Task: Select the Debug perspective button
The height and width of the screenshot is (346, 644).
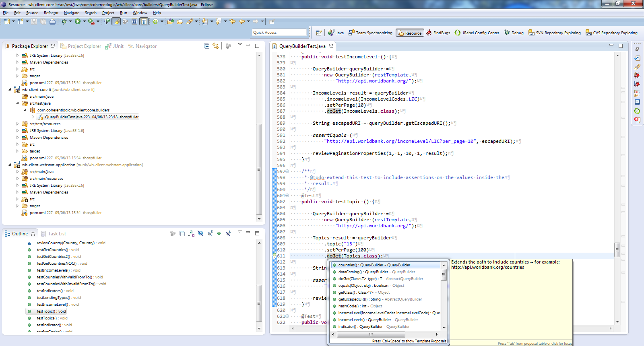Action: [514, 33]
